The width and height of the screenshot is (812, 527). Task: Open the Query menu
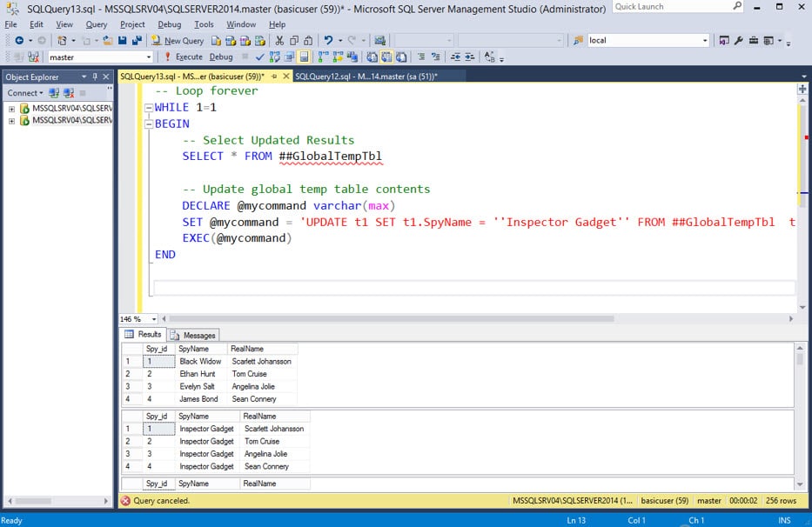click(97, 24)
